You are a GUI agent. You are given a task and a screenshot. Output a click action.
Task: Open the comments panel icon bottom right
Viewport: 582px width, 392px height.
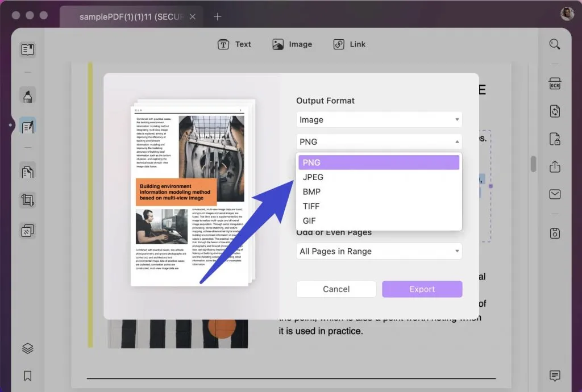[x=555, y=376]
